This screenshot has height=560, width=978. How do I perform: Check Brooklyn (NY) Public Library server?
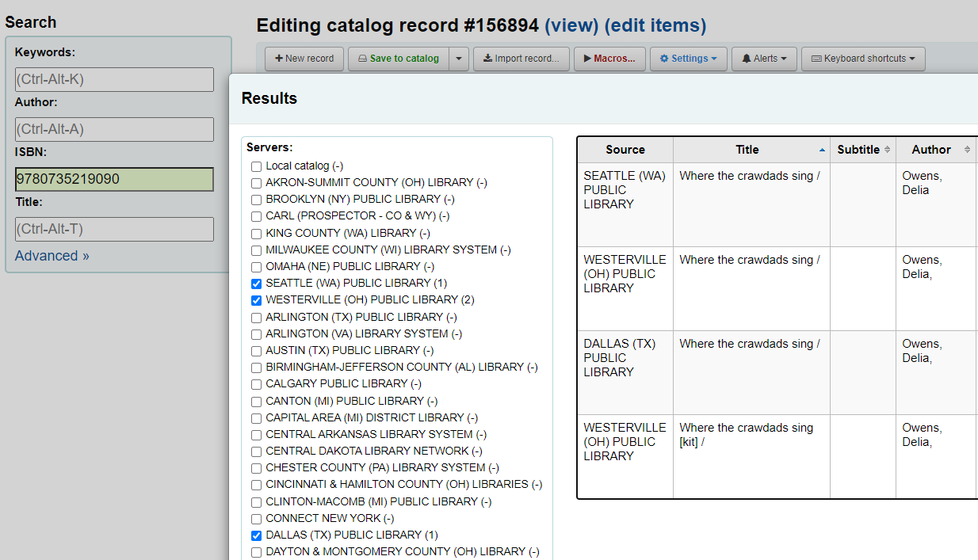[256, 200]
